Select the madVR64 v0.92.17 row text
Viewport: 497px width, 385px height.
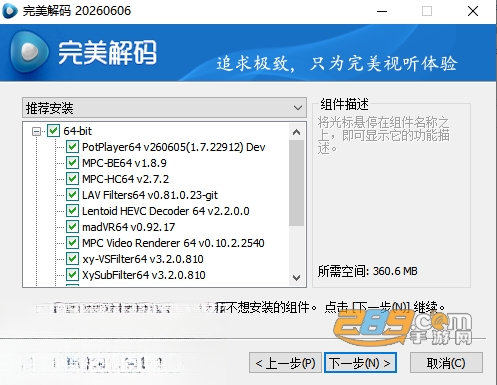tap(129, 227)
